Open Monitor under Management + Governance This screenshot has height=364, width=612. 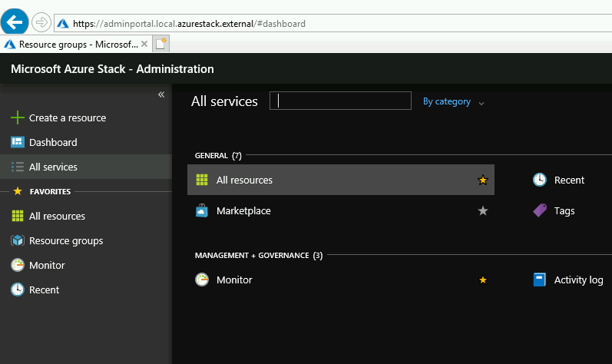click(234, 280)
